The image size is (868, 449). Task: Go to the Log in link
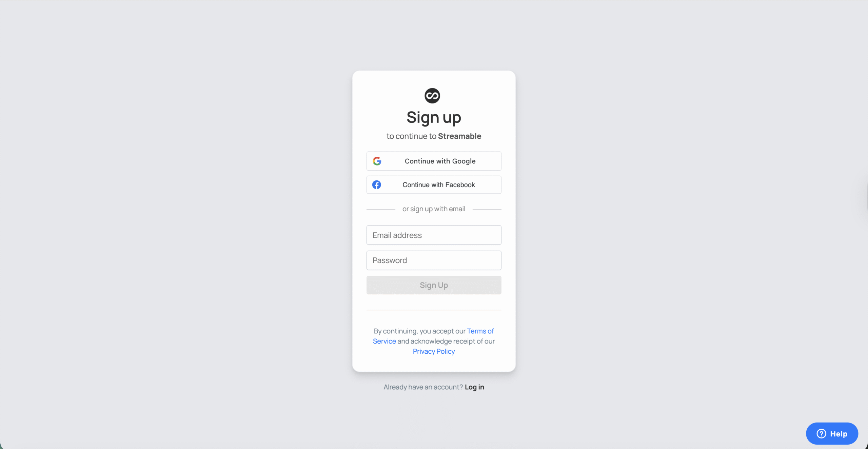474,387
